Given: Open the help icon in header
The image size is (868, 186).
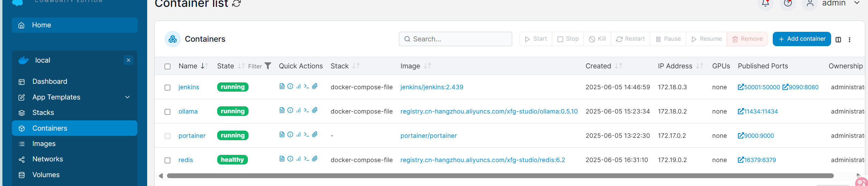Looking at the screenshot, I should point(788,3).
